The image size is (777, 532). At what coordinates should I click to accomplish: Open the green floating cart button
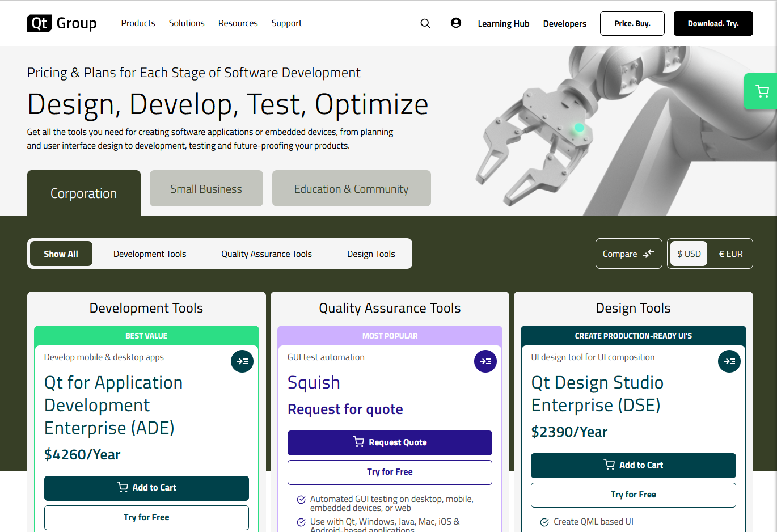(x=762, y=91)
